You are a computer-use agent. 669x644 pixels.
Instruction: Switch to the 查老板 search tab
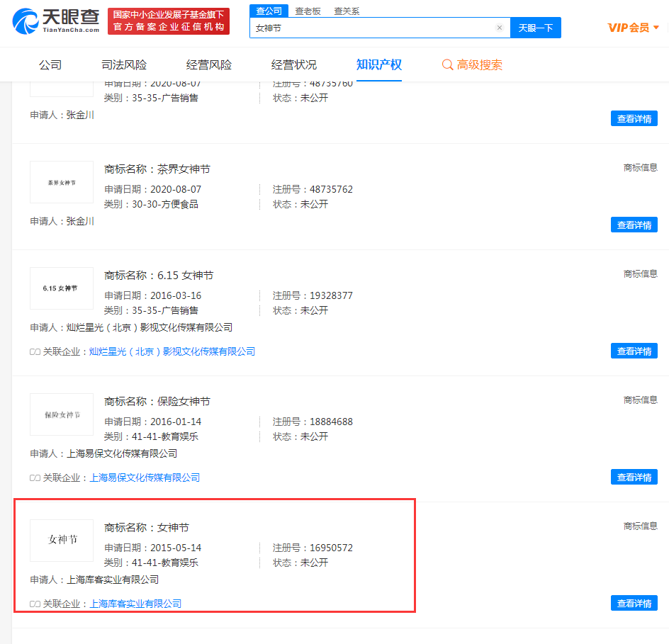pos(308,11)
